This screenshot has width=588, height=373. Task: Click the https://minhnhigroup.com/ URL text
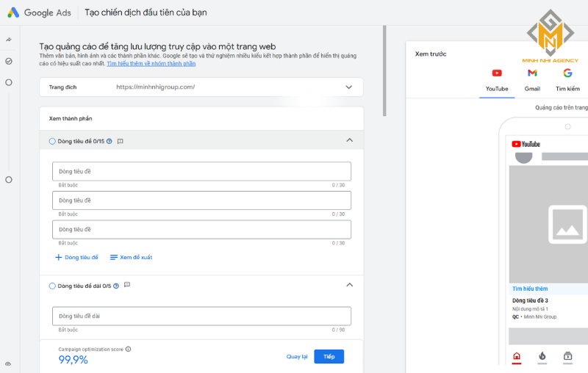tap(155, 87)
